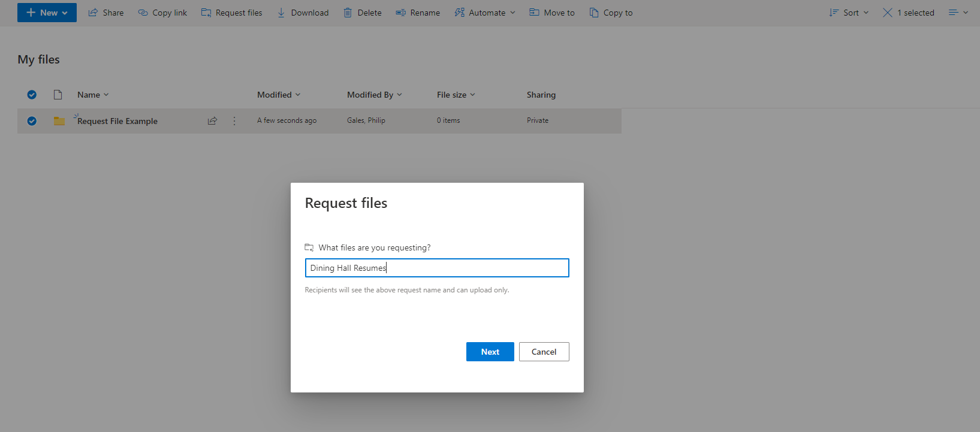Click the Move to toolbar icon

tap(534, 13)
